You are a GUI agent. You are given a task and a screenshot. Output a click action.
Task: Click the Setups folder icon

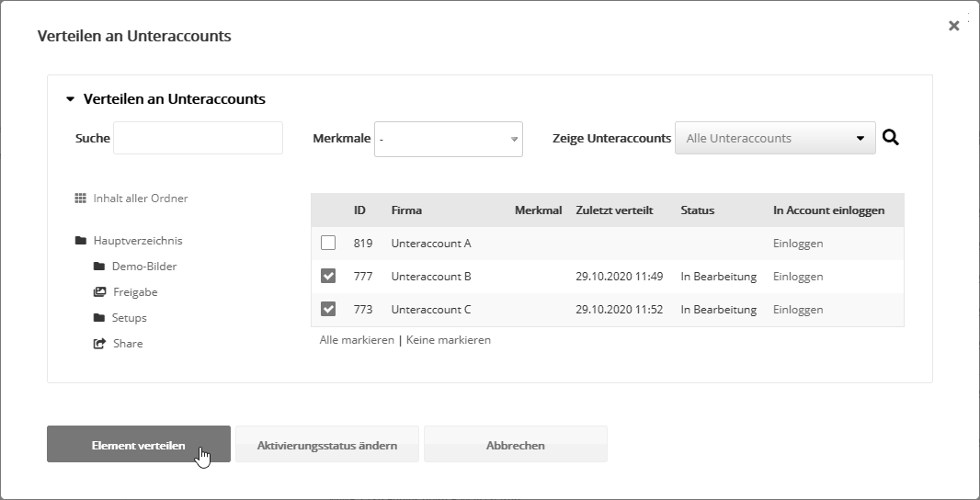[x=99, y=318]
